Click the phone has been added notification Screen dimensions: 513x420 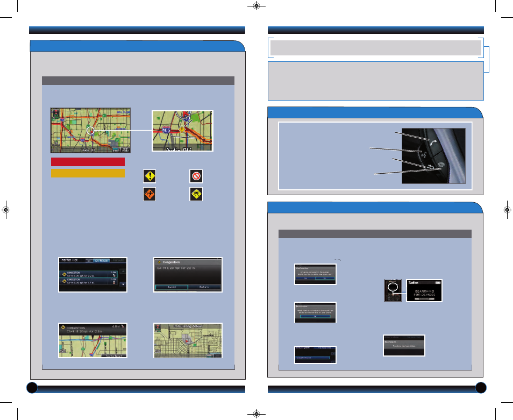(x=404, y=345)
